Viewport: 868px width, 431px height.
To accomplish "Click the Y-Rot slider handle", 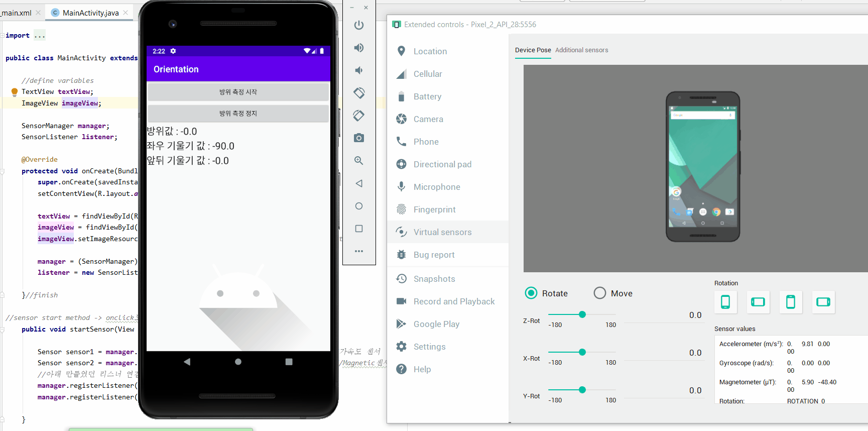I will point(582,390).
